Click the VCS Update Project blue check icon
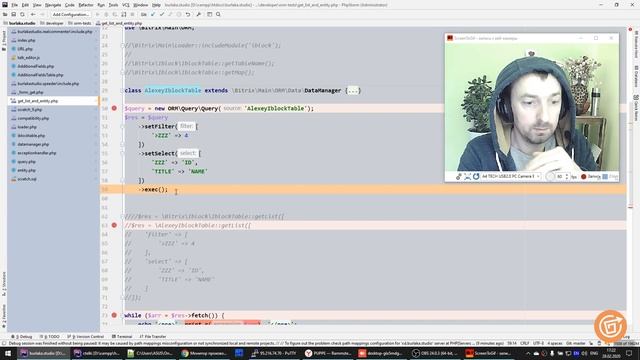Viewport: 640px width, 360px height. (153, 14)
